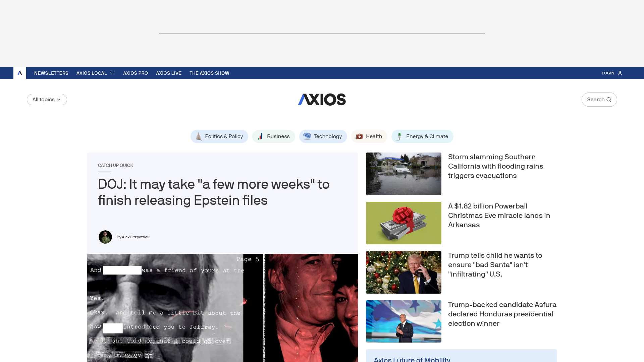644x362 pixels.
Task: Expand the Axios Local dropdown chevron
Action: (x=112, y=73)
